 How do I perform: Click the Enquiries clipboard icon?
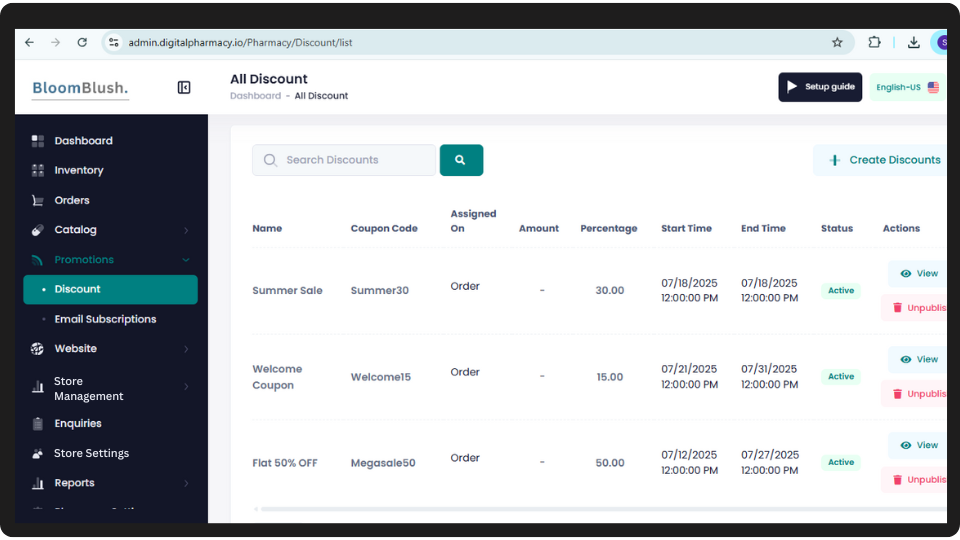[37, 423]
